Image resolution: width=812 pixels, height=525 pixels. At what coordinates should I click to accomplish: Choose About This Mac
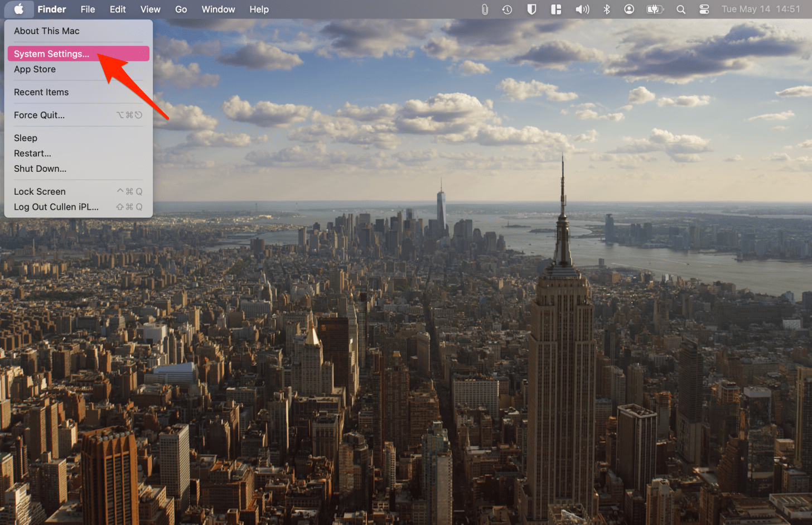47,31
